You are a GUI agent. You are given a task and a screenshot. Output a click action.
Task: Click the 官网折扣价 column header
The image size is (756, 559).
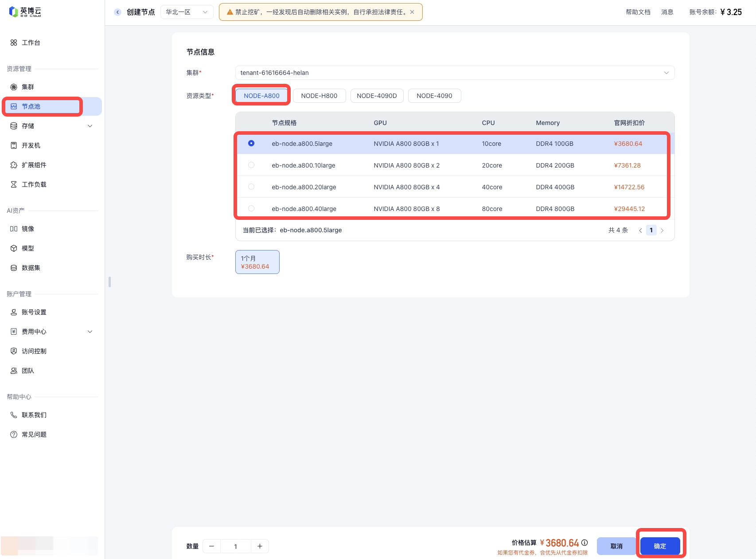click(629, 123)
